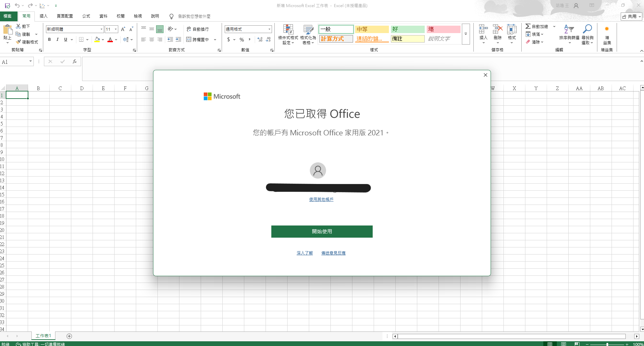Click the AutoSum sigma icon

point(528,26)
